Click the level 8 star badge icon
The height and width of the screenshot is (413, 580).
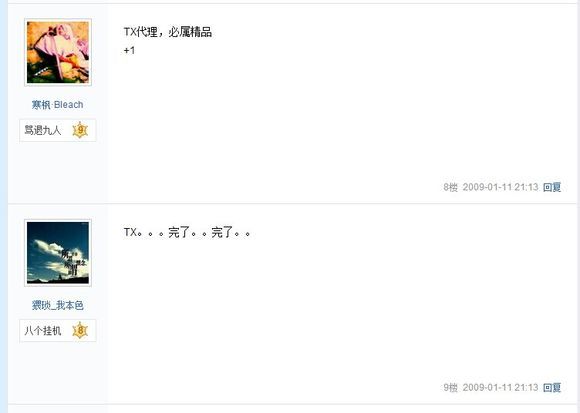(80, 331)
